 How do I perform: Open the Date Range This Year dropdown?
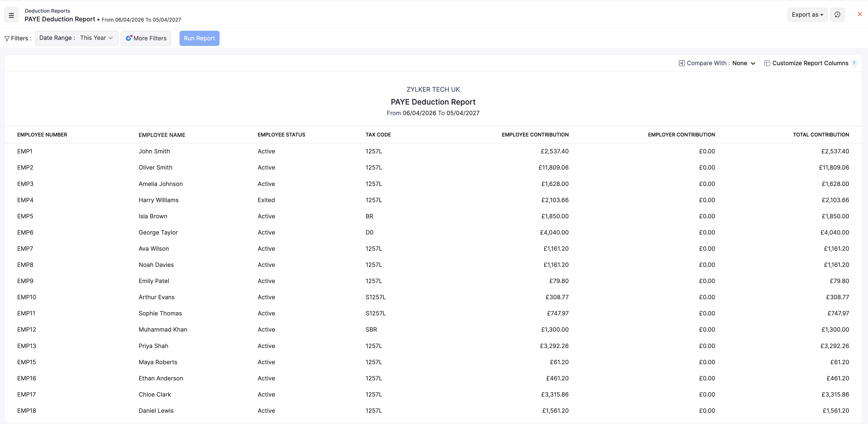[76, 38]
